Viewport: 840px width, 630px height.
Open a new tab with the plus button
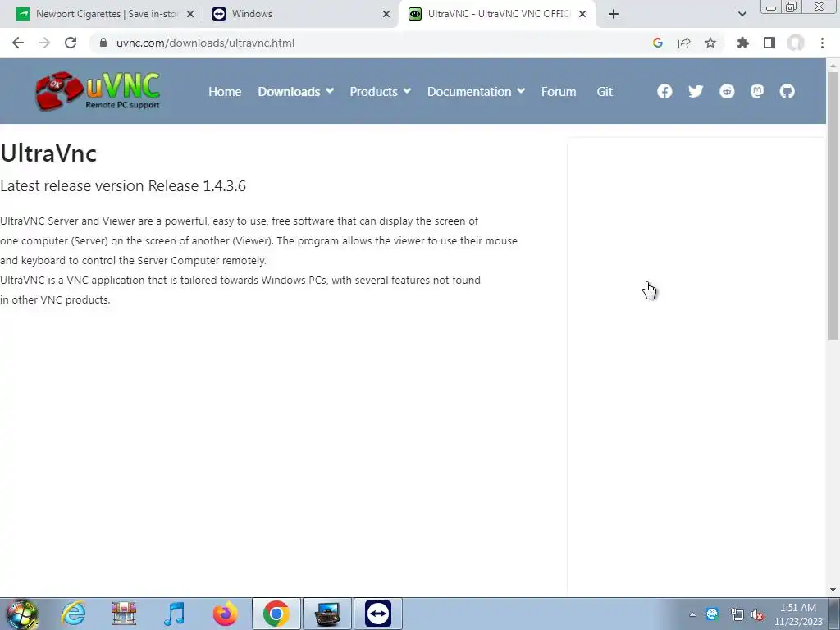click(x=614, y=14)
